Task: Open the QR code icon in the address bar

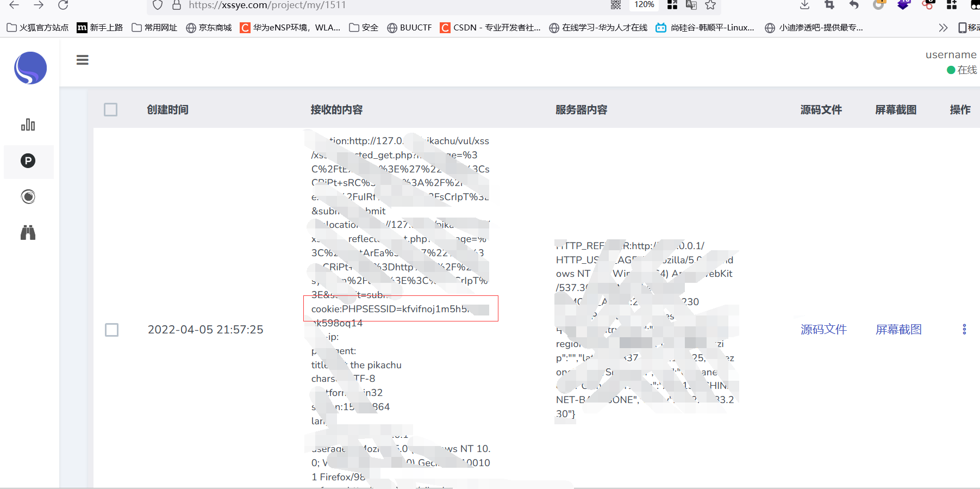Action: point(616,5)
